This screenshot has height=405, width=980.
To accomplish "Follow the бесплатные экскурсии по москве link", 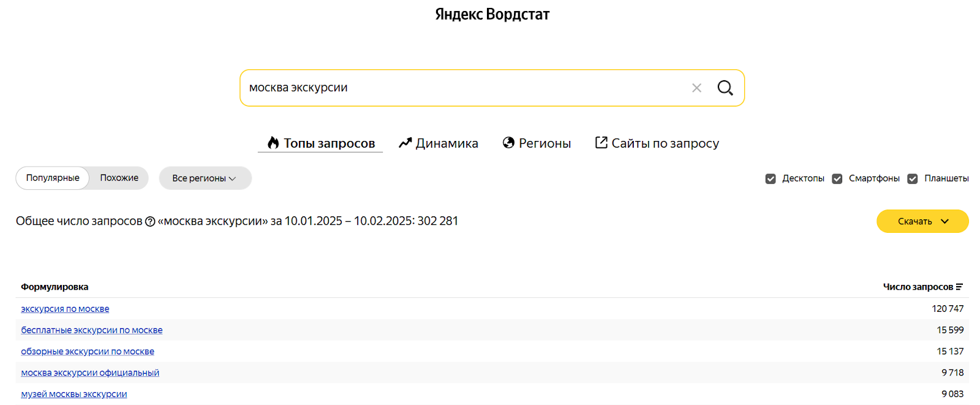I will point(91,330).
